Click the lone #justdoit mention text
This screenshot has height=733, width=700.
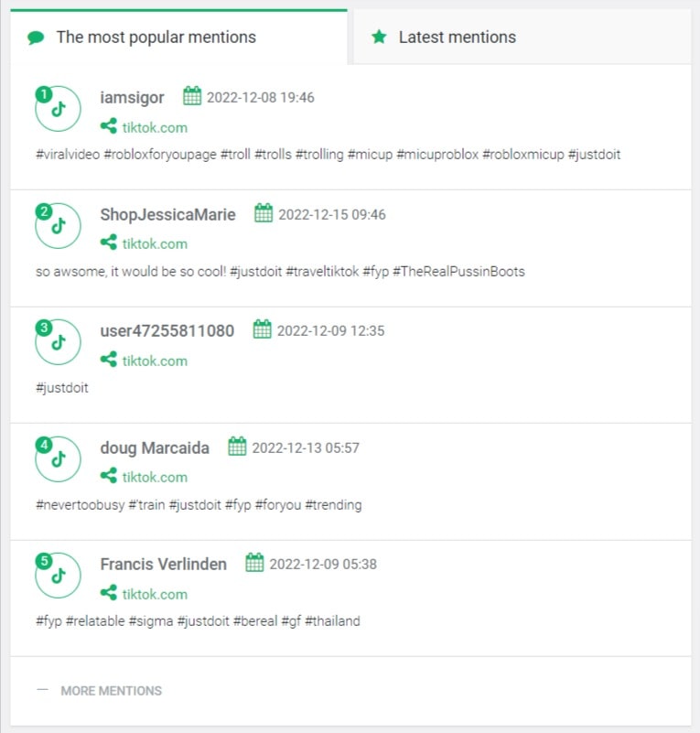pyautogui.click(x=62, y=388)
